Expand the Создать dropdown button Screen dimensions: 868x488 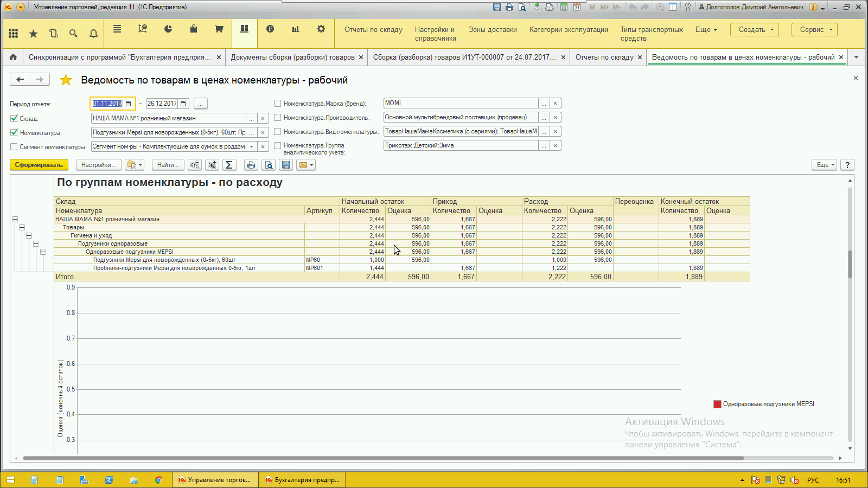tap(754, 30)
